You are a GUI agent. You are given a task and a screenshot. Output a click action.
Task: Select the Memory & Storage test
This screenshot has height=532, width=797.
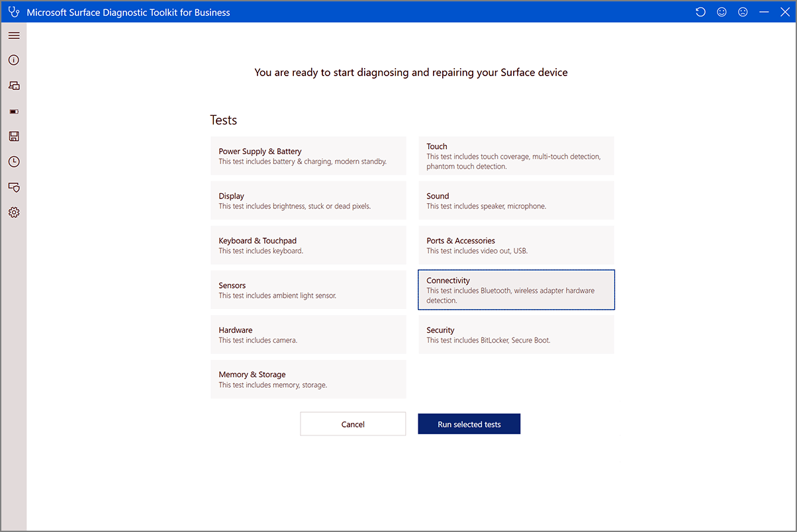(308, 378)
